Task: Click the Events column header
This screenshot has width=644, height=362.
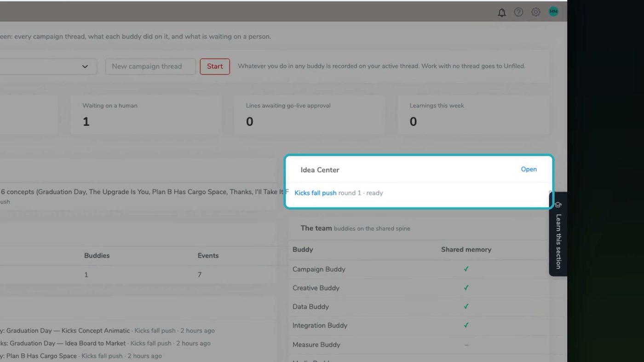Action: [x=208, y=255]
